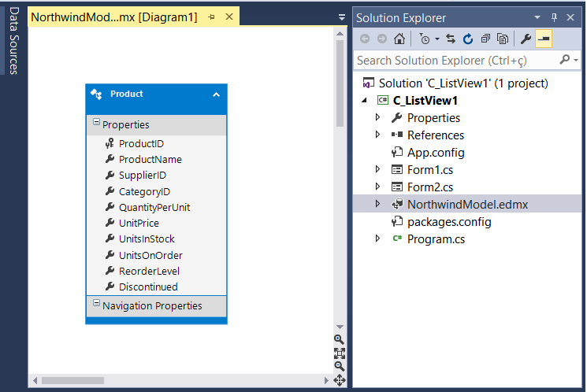The image size is (587, 392).
Task: Select the UnitPrice property
Action: 139,223
